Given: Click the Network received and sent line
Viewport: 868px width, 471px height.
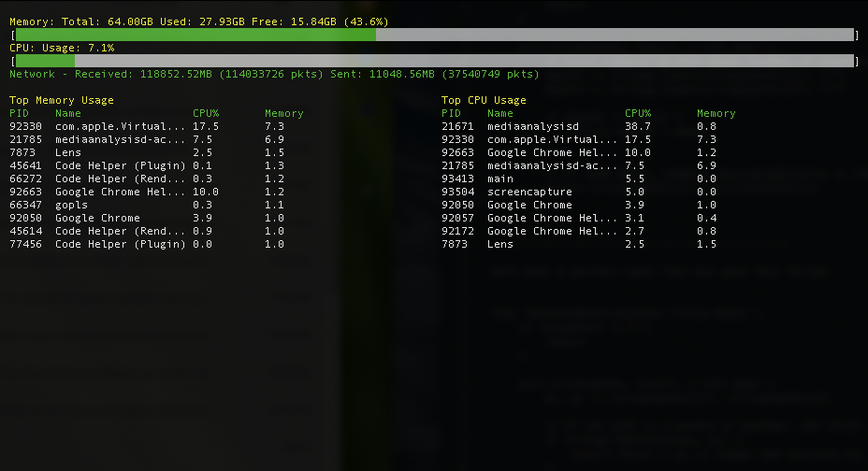Looking at the screenshot, I should (x=274, y=74).
